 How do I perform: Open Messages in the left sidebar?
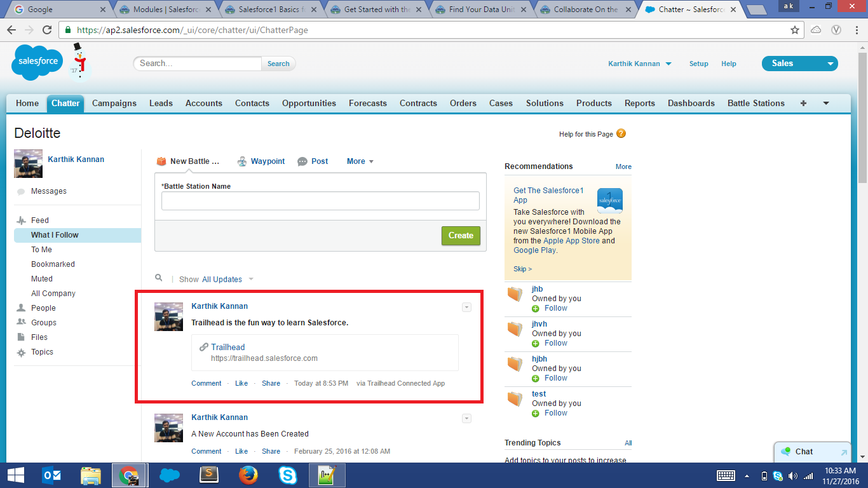coord(49,191)
